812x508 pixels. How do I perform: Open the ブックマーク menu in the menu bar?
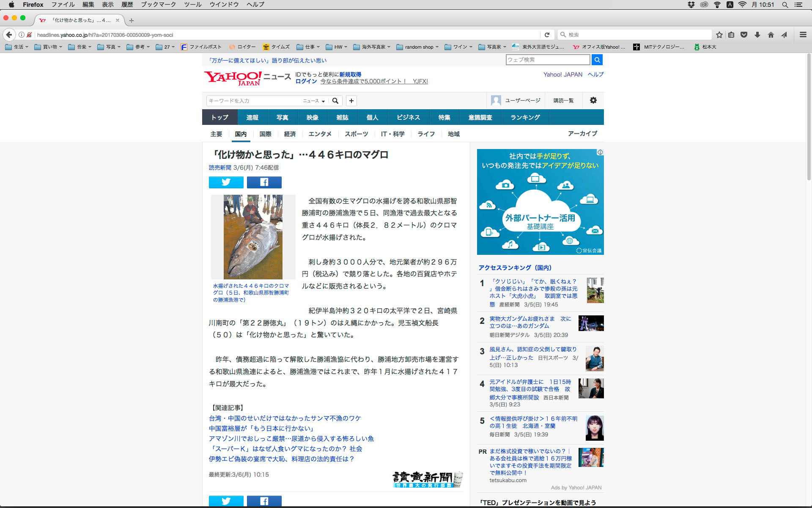pyautogui.click(x=158, y=4)
